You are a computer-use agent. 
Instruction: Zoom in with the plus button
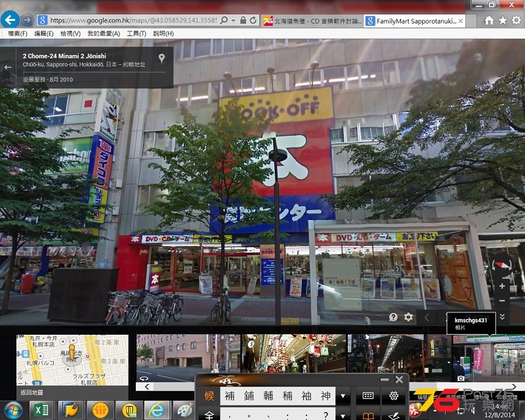(502, 286)
